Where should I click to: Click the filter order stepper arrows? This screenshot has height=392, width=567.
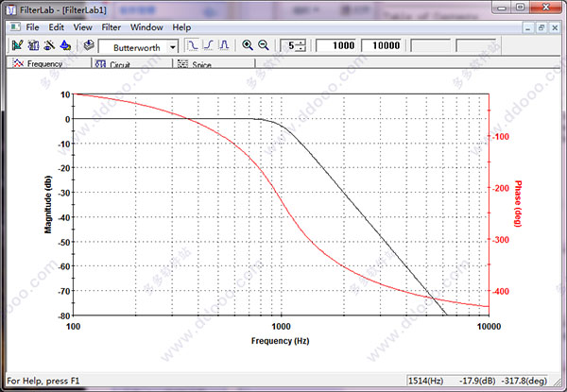coord(301,46)
